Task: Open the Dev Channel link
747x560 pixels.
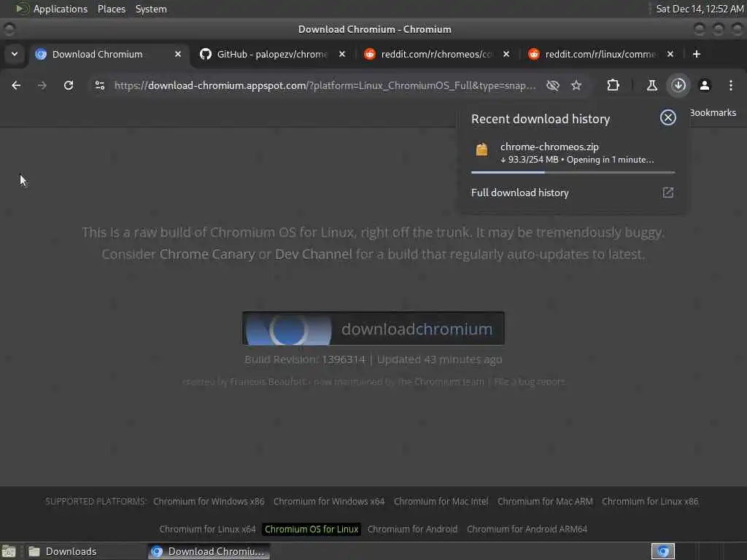Action: (314, 254)
